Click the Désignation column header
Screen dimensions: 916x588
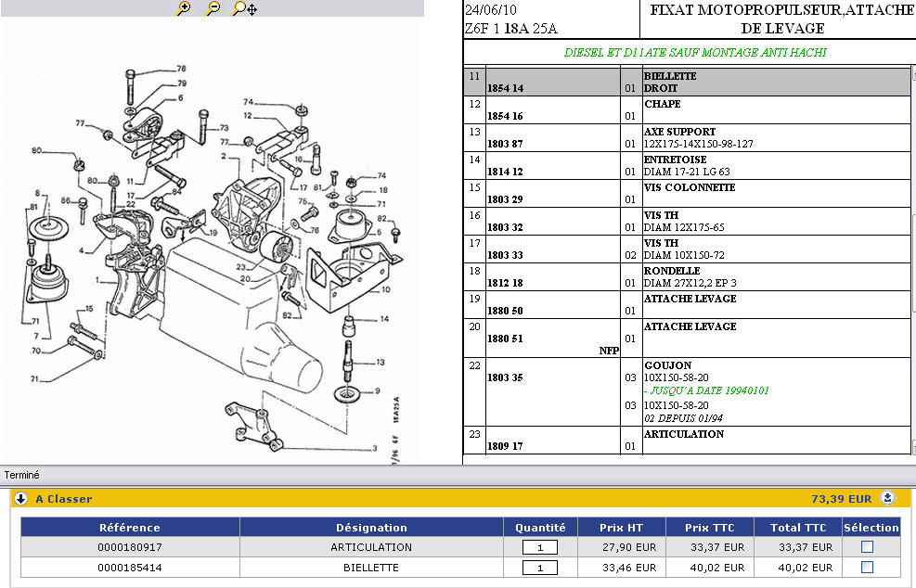[x=371, y=528]
